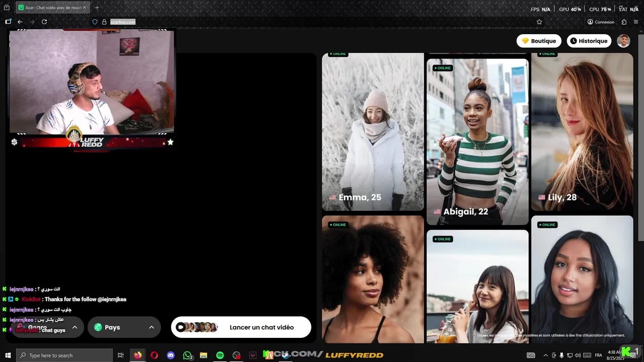Click the tracking protection shield icon
The image size is (644, 362).
click(x=95, y=22)
